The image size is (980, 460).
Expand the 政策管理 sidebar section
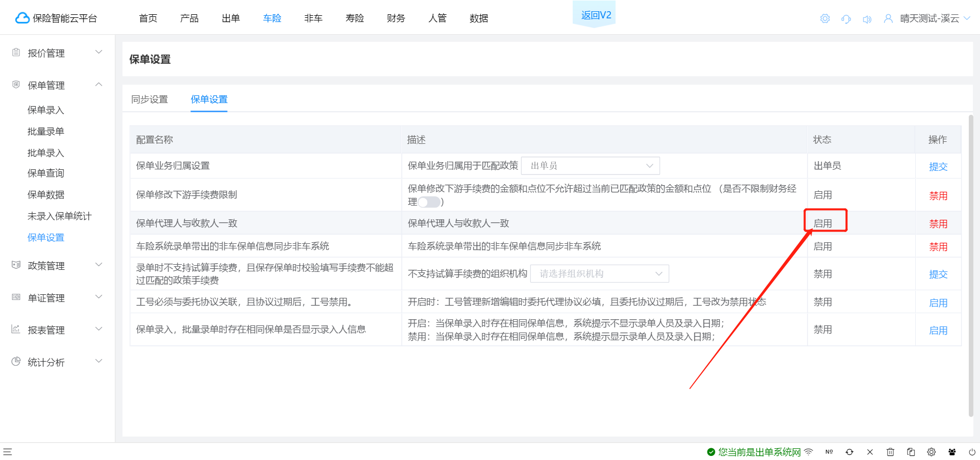pyautogui.click(x=99, y=265)
